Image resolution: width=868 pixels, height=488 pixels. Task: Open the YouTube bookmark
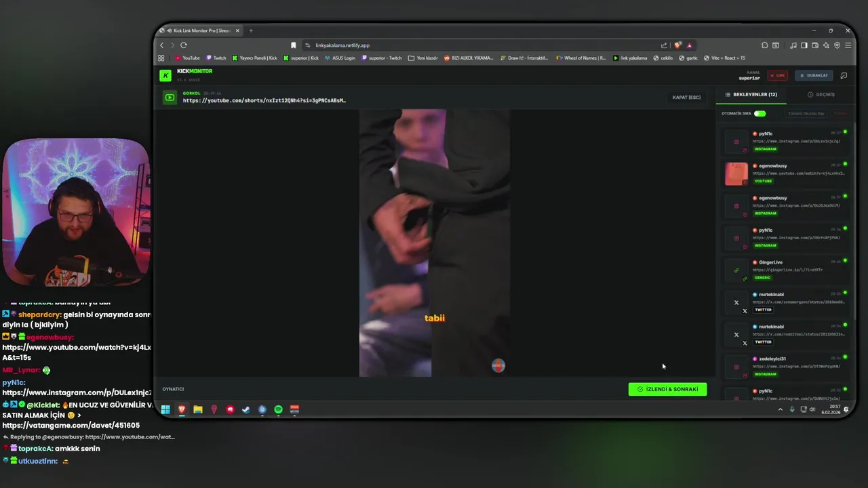187,58
